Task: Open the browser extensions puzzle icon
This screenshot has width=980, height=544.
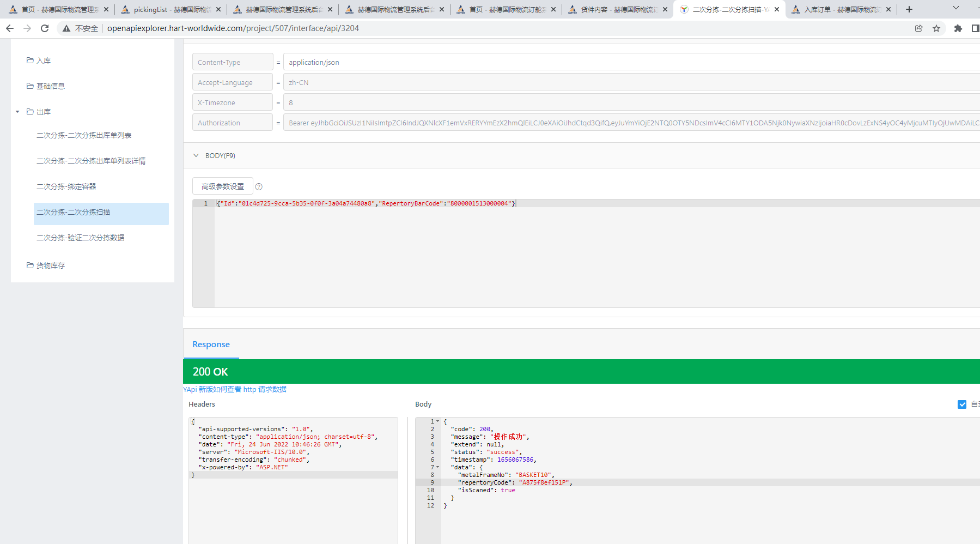Action: (x=958, y=28)
